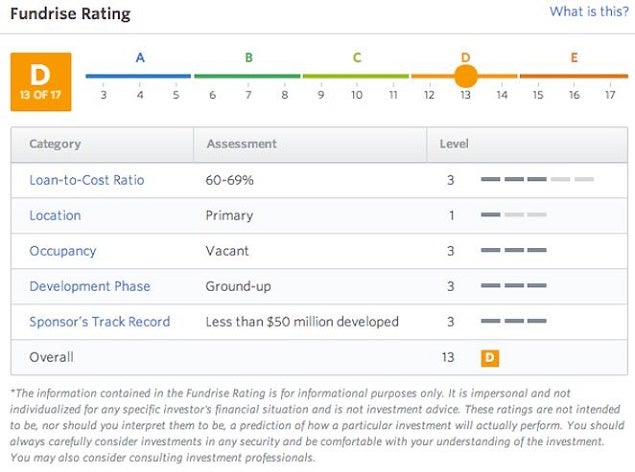Click the letter C grade label

pos(357,57)
